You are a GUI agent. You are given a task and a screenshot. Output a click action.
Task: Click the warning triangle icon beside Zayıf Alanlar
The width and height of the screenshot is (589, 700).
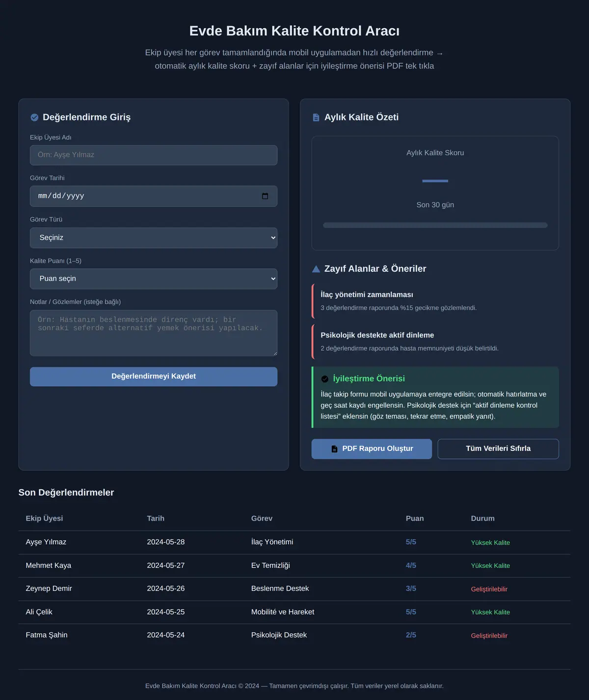[316, 269]
